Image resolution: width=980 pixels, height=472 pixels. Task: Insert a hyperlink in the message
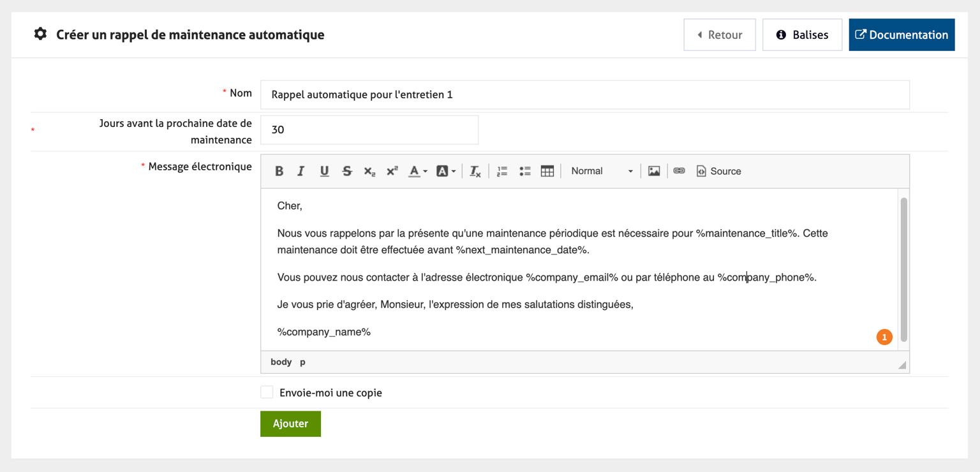point(679,171)
